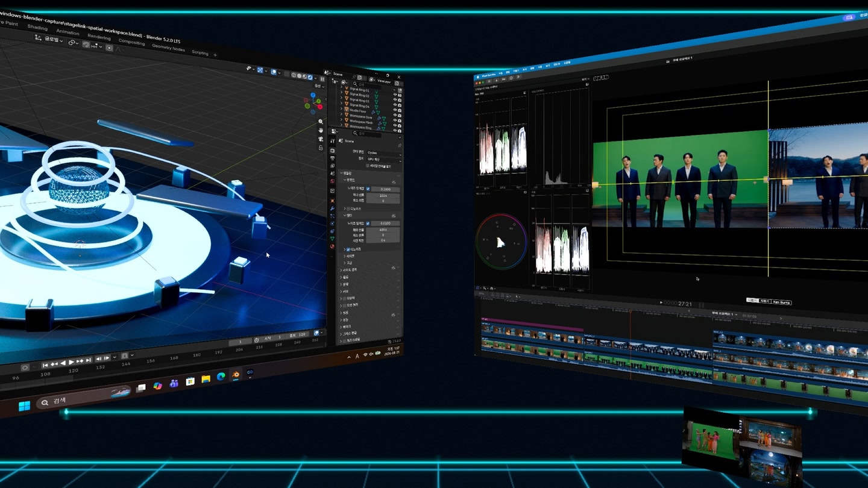The height and width of the screenshot is (488, 868).
Task: Jump to the start frame in Blender timeline
Action: point(45,365)
